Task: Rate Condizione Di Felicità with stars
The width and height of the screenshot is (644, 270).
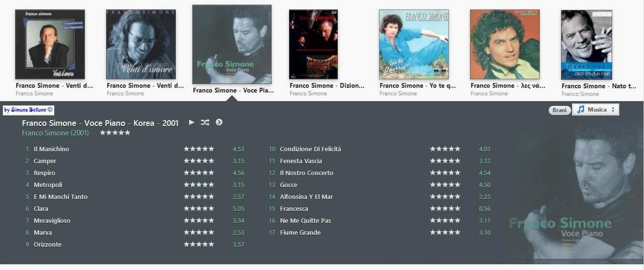Action: click(445, 149)
